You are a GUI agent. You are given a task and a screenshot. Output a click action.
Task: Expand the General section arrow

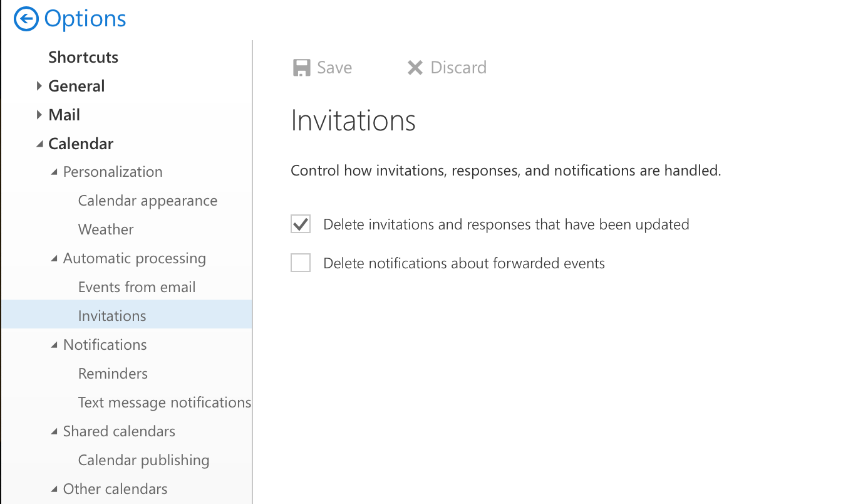[x=39, y=86]
